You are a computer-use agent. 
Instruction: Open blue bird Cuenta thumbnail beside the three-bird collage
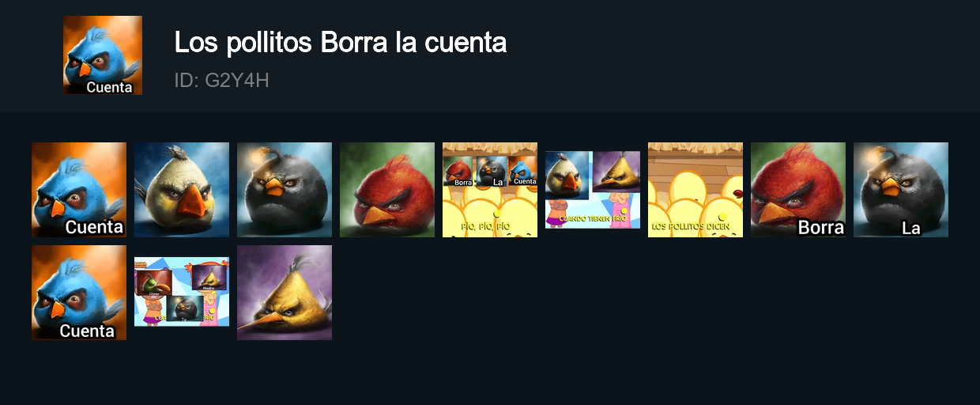tap(79, 293)
